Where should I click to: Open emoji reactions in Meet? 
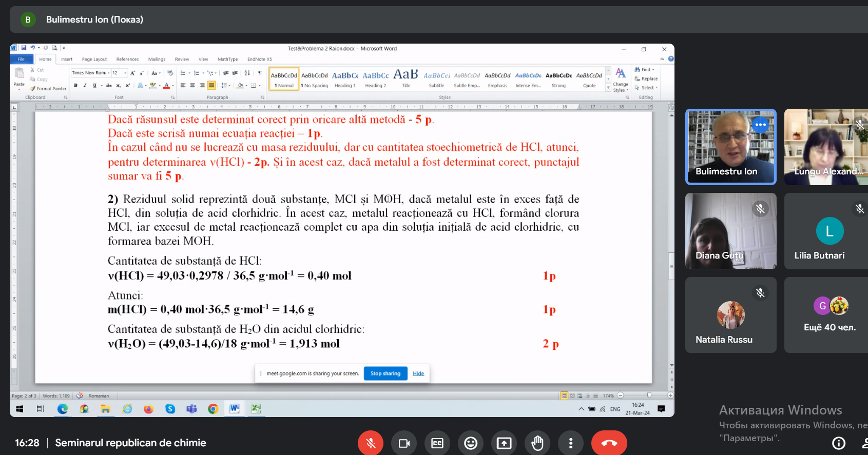471,443
